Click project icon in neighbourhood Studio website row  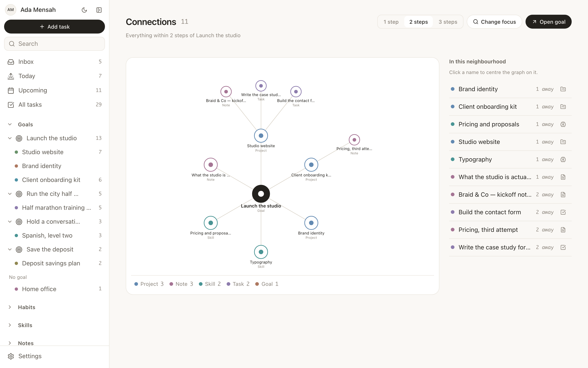point(563,142)
